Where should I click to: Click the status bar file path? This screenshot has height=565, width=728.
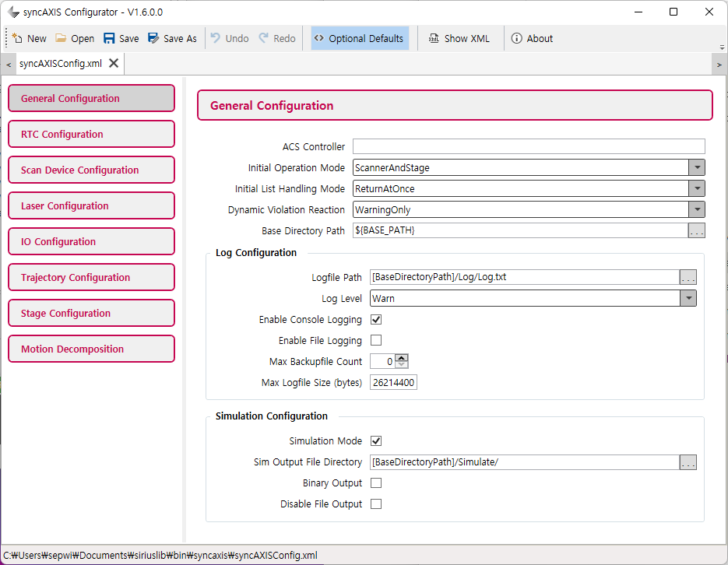tap(160, 555)
